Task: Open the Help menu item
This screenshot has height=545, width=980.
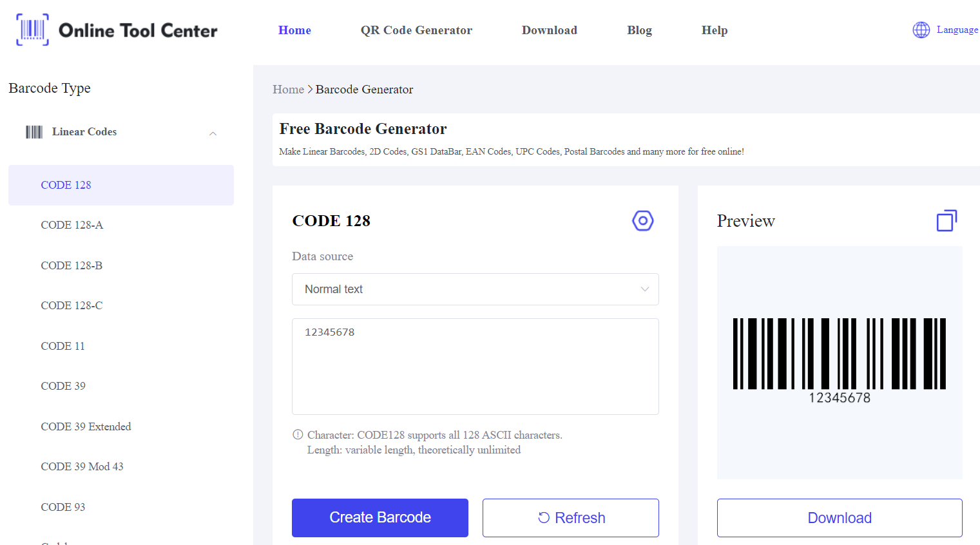Action: 714,30
